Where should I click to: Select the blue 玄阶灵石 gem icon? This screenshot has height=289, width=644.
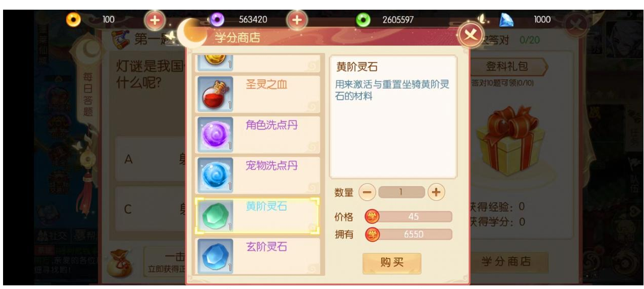[x=214, y=256]
